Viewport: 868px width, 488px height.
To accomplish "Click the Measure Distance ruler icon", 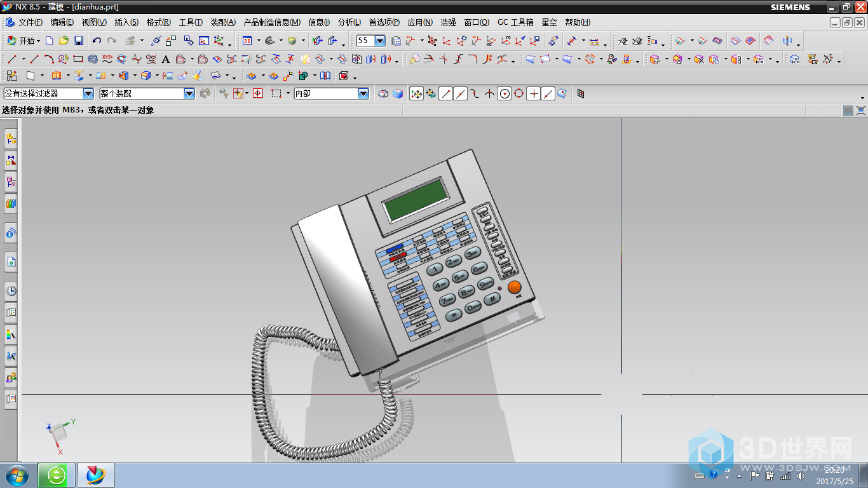I will pos(593,41).
